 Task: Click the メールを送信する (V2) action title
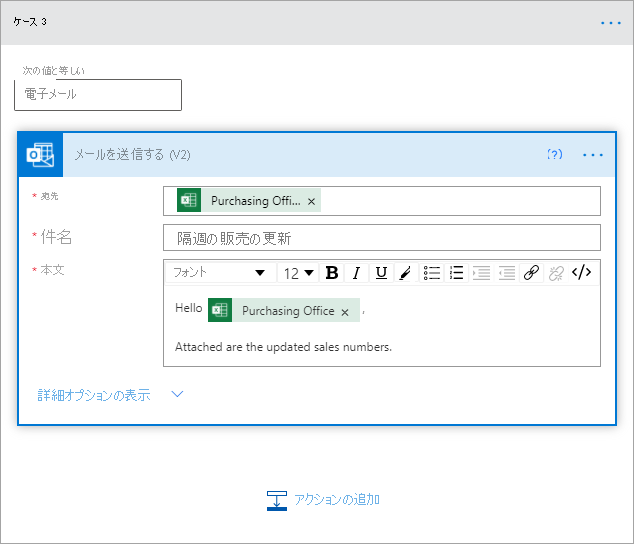click(x=132, y=155)
